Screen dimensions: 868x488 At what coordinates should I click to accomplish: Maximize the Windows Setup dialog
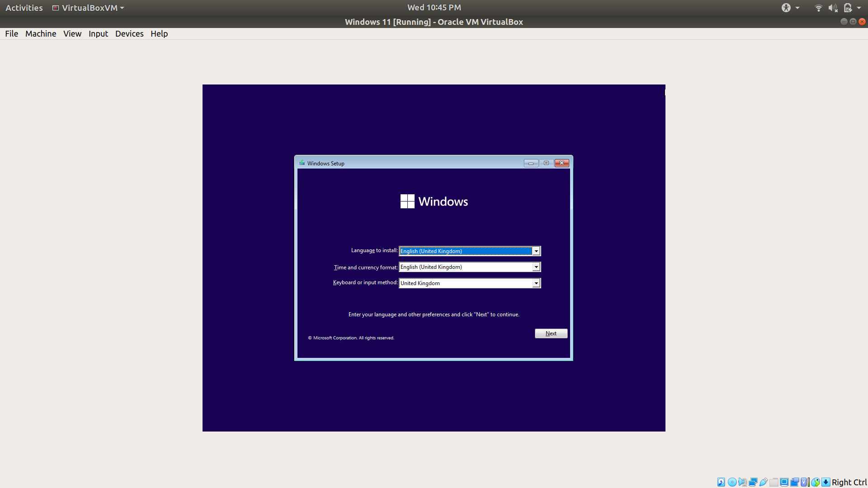pos(546,163)
